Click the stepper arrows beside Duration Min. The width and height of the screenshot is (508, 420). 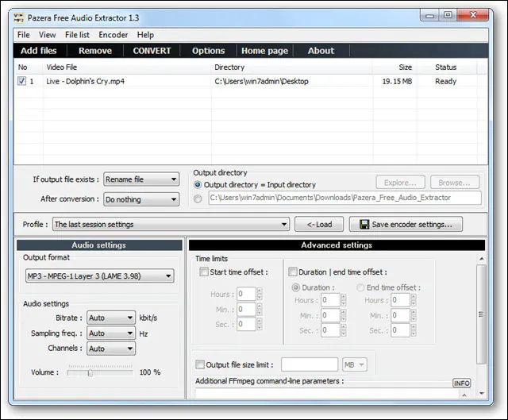[344, 315]
